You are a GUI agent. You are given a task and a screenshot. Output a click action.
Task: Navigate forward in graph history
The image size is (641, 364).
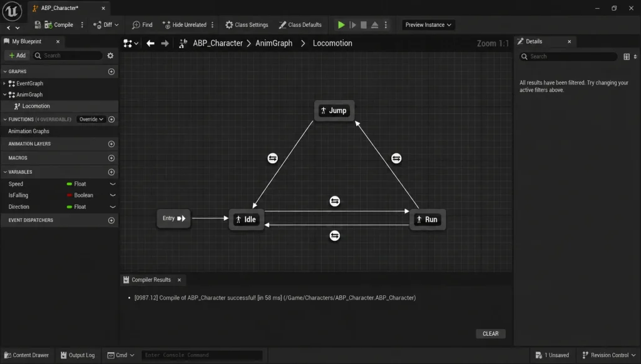point(165,43)
